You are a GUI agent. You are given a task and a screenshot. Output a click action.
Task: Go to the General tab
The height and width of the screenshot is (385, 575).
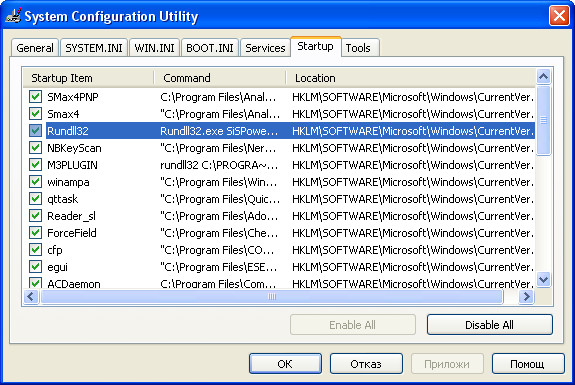tap(35, 48)
